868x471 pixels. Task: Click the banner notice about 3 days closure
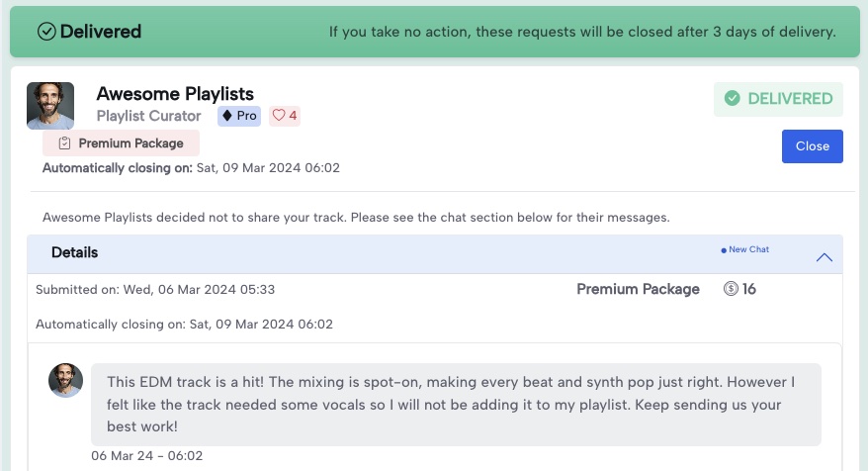pyautogui.click(x=582, y=32)
